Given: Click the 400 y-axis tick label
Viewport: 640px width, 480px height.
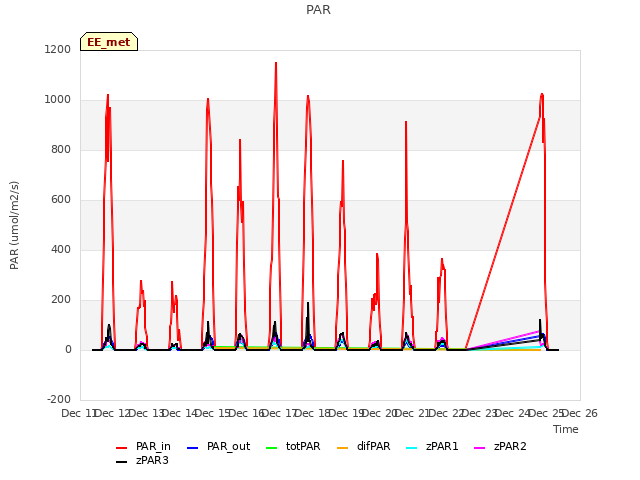Looking at the screenshot, I should click(61, 250).
